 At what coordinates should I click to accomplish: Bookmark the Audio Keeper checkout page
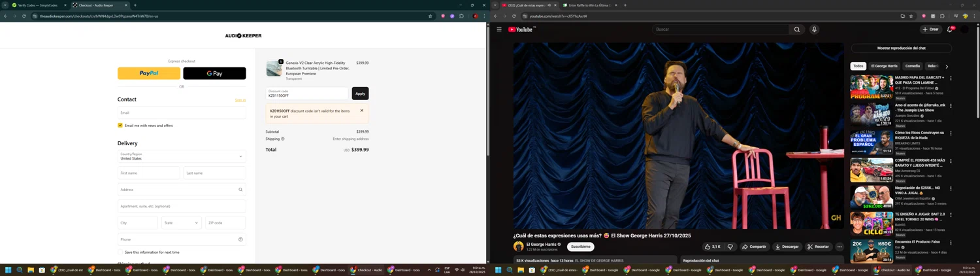point(430,16)
